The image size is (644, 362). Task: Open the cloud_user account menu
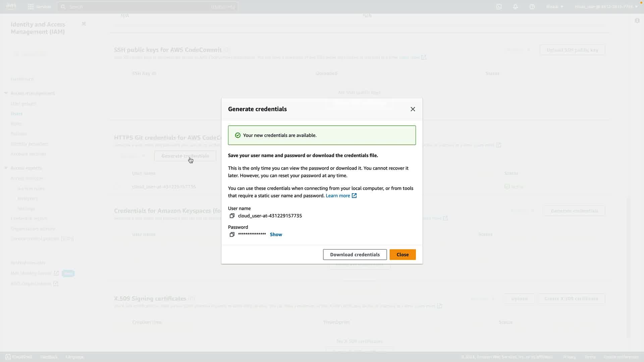[606, 7]
